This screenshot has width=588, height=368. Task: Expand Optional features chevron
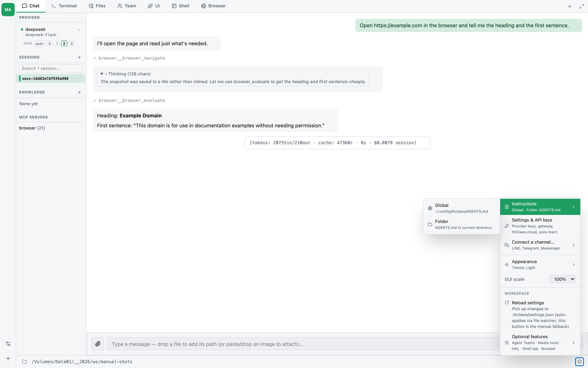[574, 343]
